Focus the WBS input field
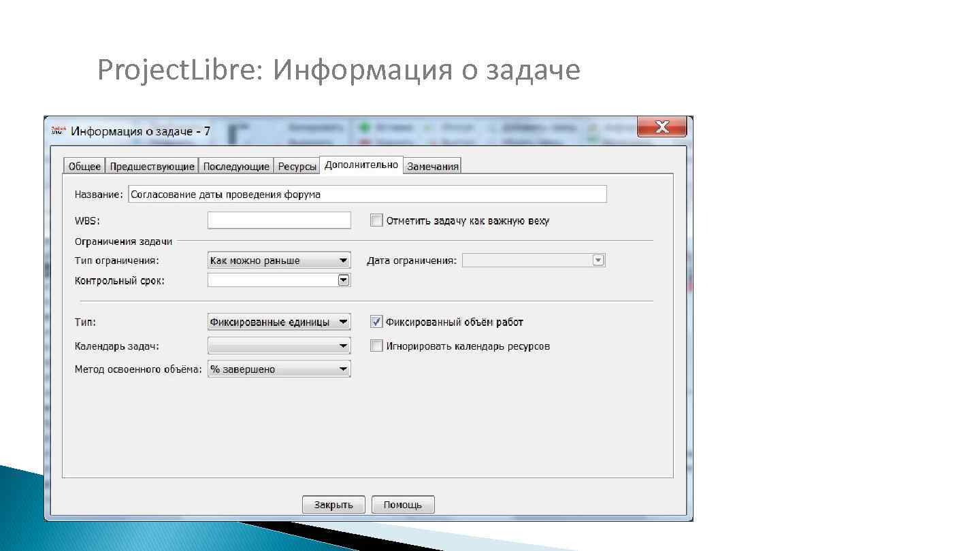 pyautogui.click(x=279, y=220)
